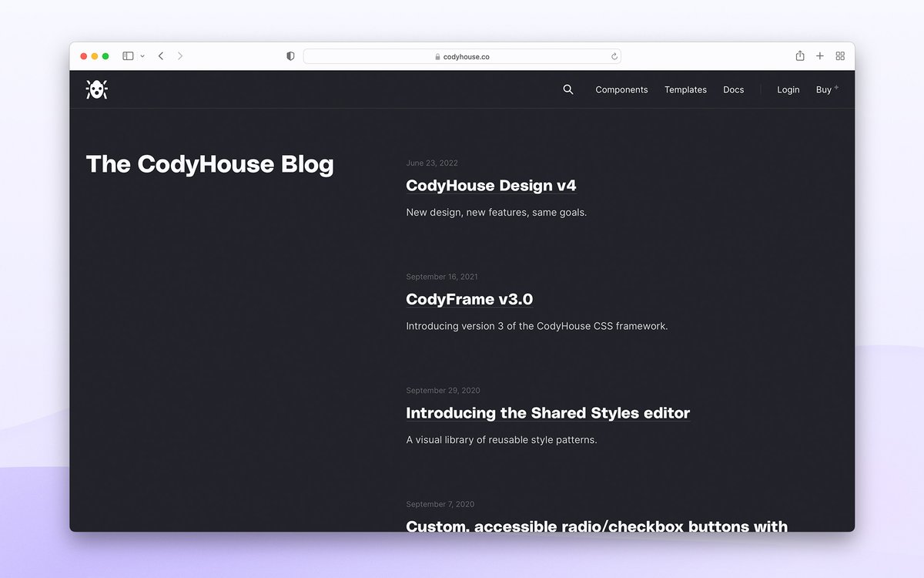Open the privacy shield icon

click(290, 56)
